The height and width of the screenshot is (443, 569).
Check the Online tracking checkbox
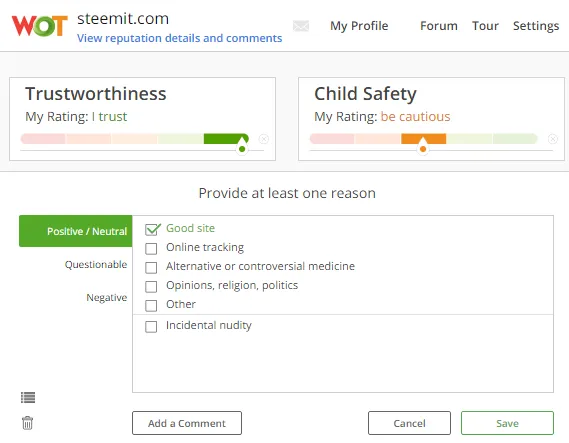tap(151, 249)
